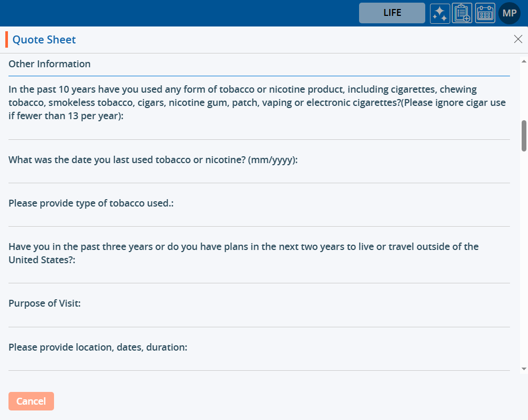Click the LIFE button in header
Viewport: 528px width, 420px height.
coord(392,13)
